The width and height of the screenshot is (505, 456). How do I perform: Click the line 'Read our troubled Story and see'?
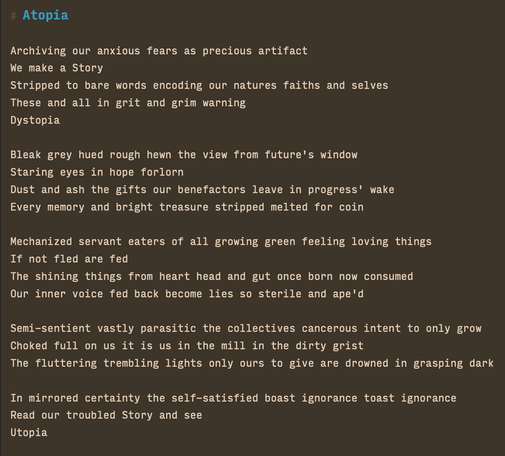[x=106, y=415]
